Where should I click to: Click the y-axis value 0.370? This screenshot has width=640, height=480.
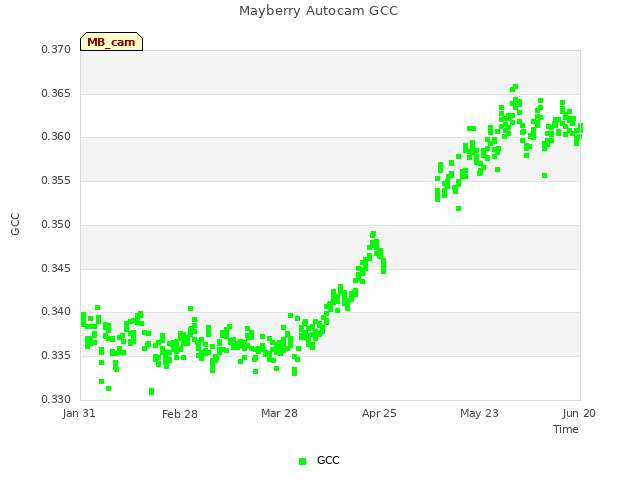pyautogui.click(x=56, y=49)
